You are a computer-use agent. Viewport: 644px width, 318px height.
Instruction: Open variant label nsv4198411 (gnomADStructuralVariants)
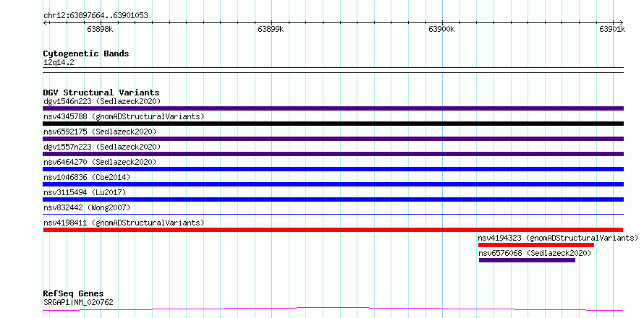coord(124,223)
